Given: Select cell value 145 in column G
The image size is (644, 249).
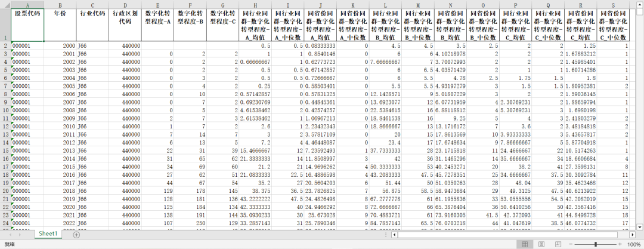Looking at the screenshot, I should 222,191.
